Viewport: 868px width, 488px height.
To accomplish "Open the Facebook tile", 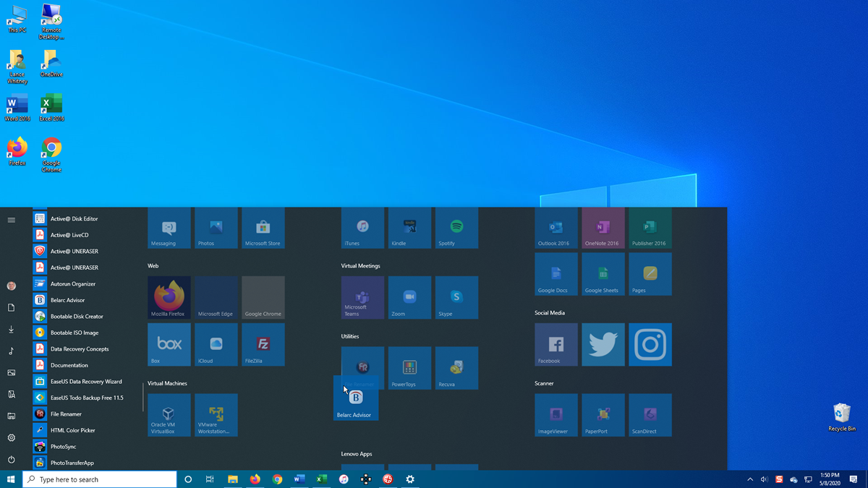I will click(556, 344).
